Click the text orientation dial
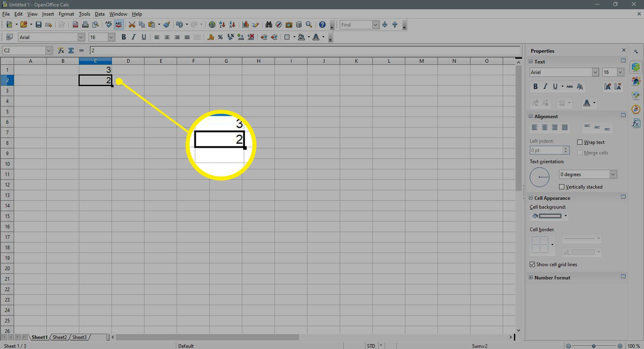This screenshot has width=644, height=349. 539,177
